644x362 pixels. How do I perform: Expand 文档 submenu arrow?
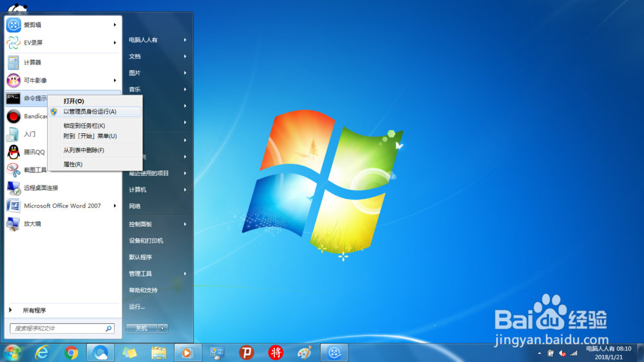click(x=185, y=56)
